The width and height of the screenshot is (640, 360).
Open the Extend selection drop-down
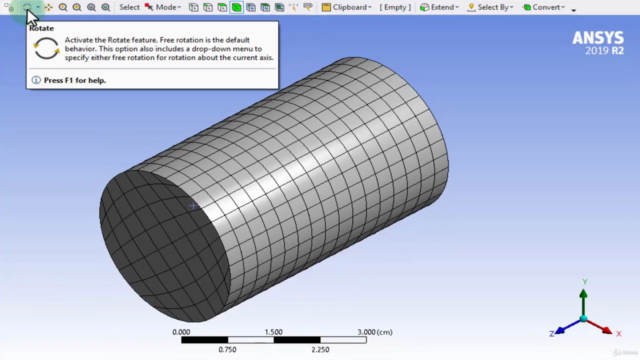[x=439, y=7]
